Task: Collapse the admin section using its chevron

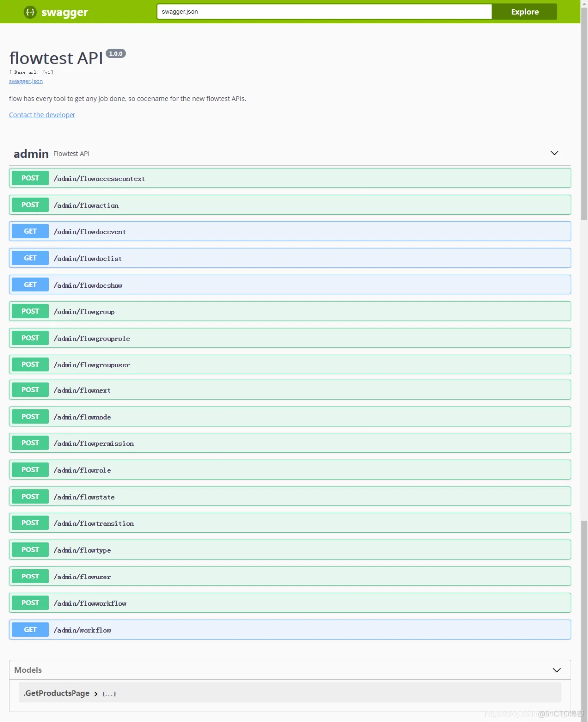Action: (554, 153)
